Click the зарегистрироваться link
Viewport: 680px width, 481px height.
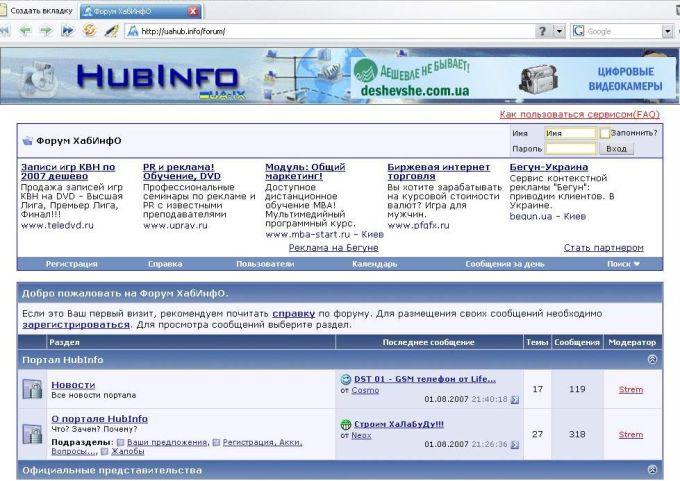[76, 325]
